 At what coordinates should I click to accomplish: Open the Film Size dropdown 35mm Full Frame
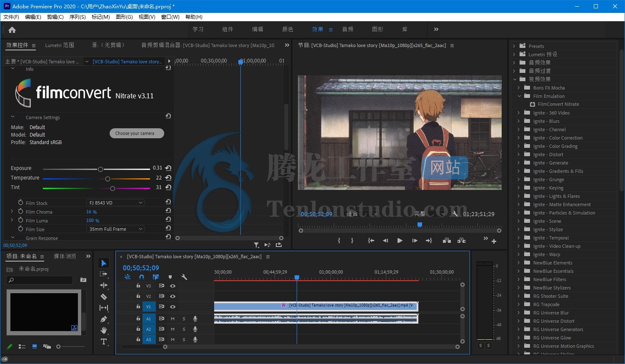[x=115, y=229]
